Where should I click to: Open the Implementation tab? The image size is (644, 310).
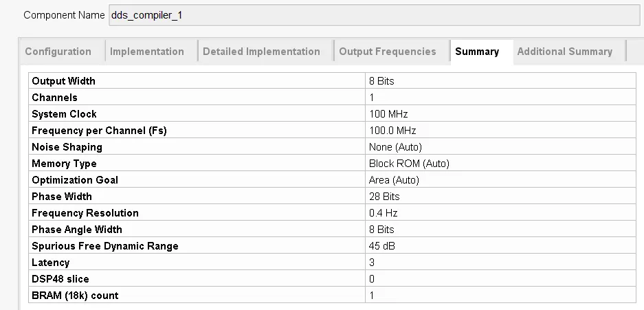[x=147, y=52]
